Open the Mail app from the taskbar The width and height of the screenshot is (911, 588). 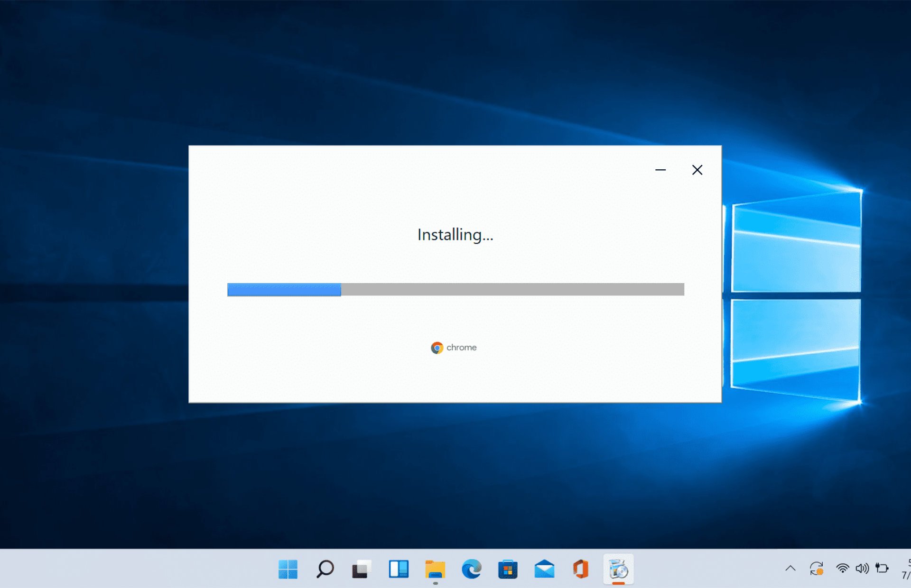coord(544,569)
